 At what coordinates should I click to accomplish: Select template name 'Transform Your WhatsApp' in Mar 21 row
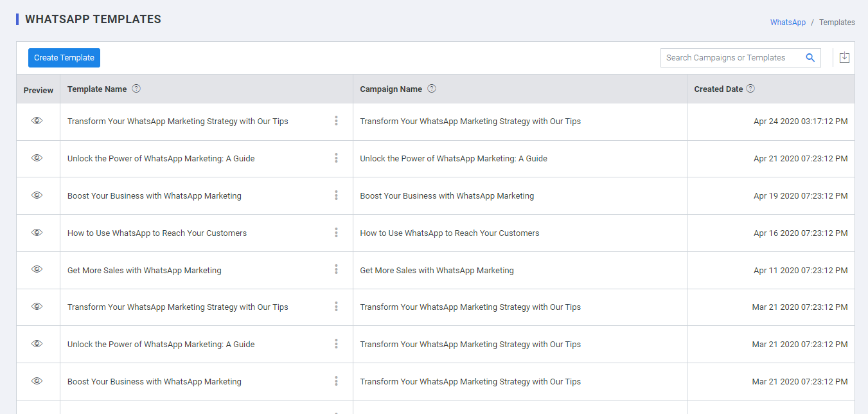178,307
